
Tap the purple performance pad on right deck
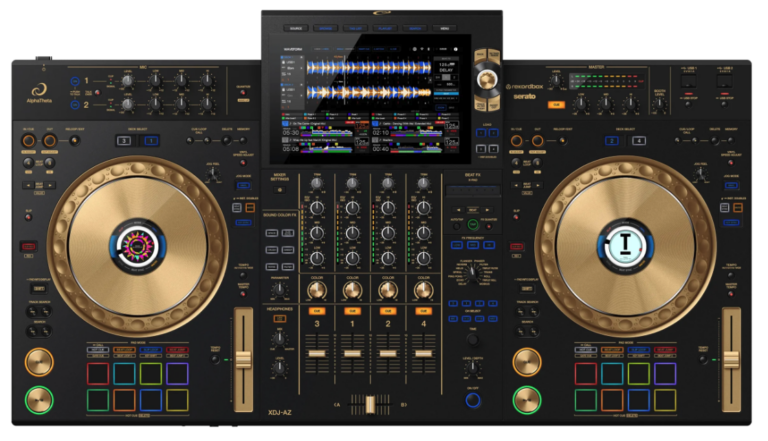click(x=665, y=373)
